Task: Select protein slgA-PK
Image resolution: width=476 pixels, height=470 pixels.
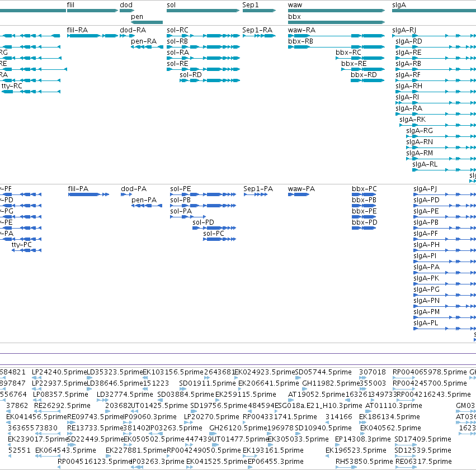Action: click(445, 284)
